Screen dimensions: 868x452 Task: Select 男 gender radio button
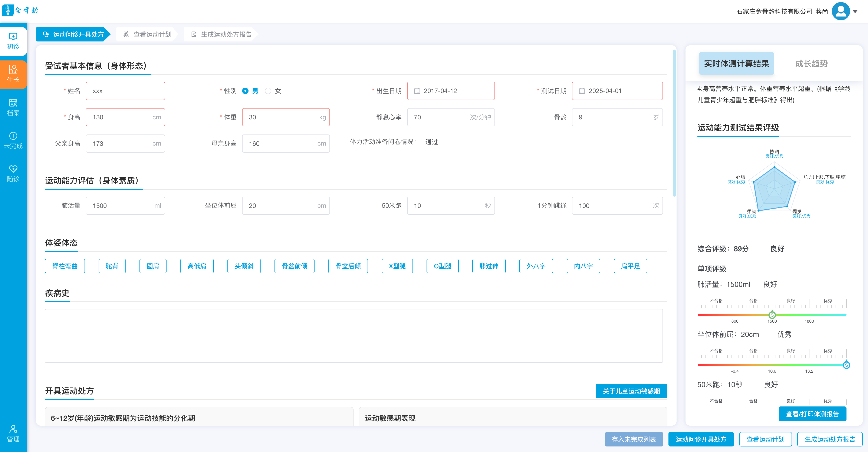point(245,91)
